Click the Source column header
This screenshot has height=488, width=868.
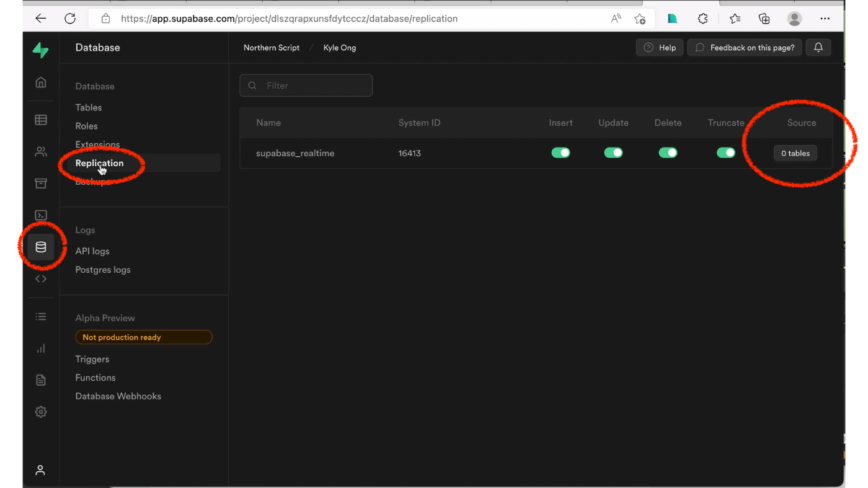coord(802,123)
